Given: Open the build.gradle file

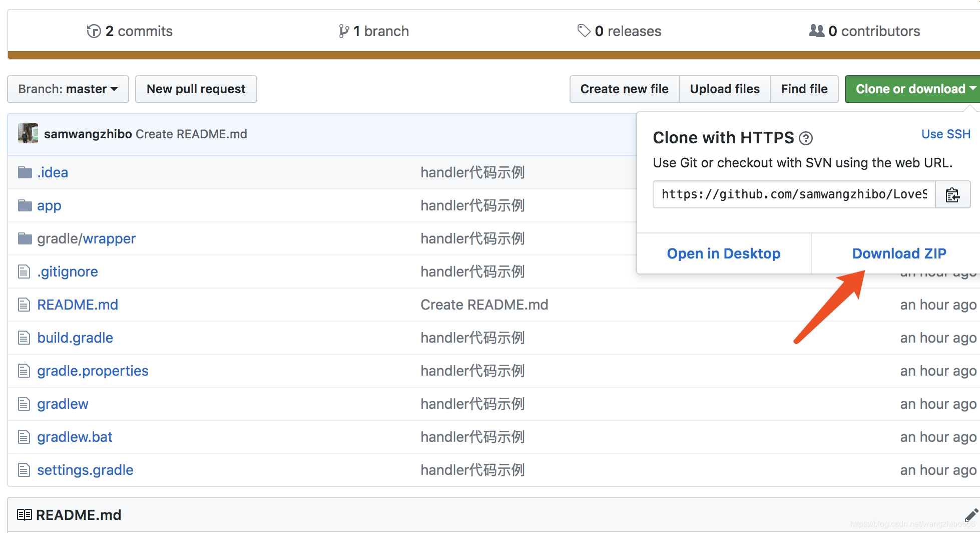Looking at the screenshot, I should pos(75,338).
